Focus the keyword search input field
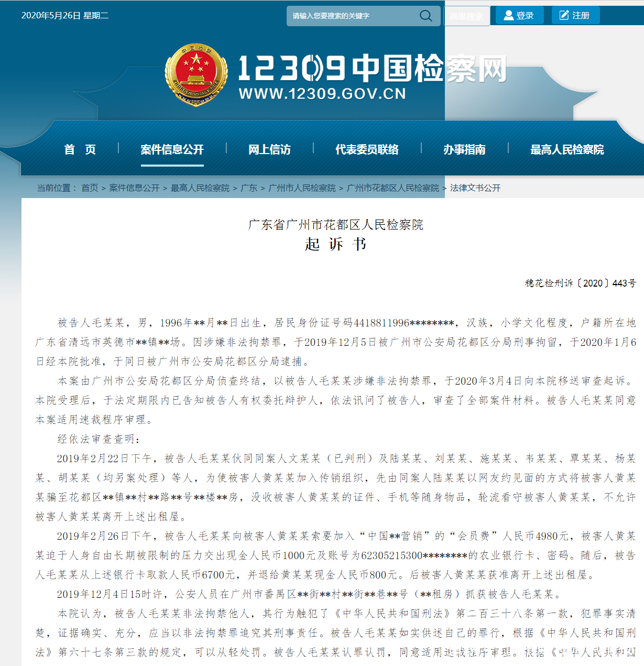The image size is (644, 666). point(364,16)
